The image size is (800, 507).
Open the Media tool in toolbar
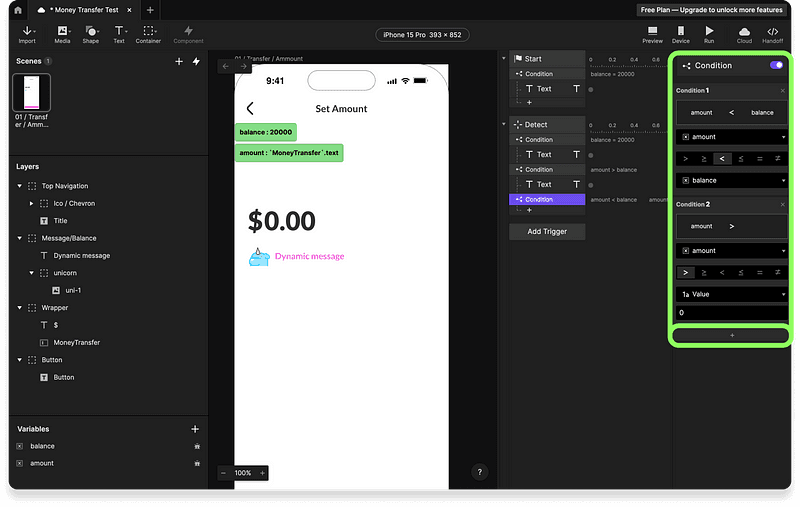pyautogui.click(x=62, y=35)
